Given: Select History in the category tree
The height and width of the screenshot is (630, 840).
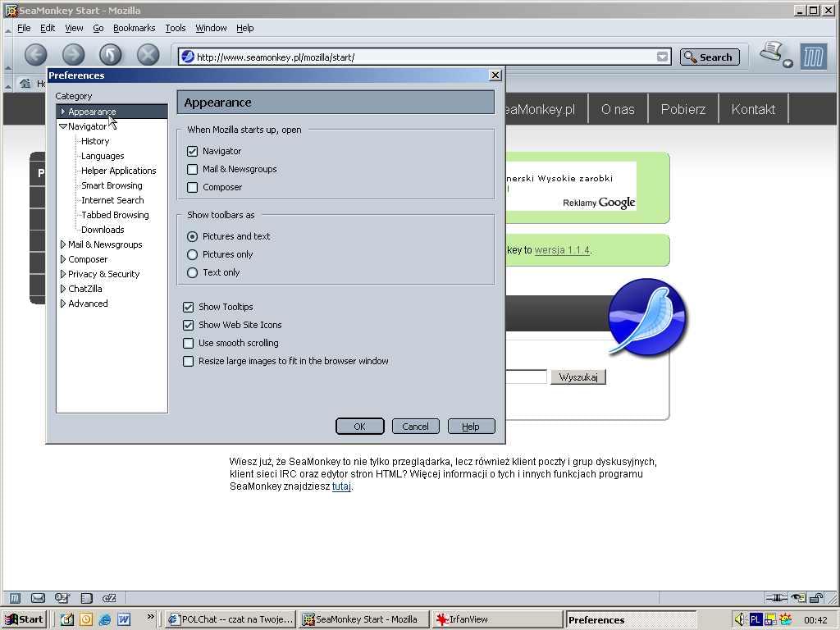Looking at the screenshot, I should [95, 141].
